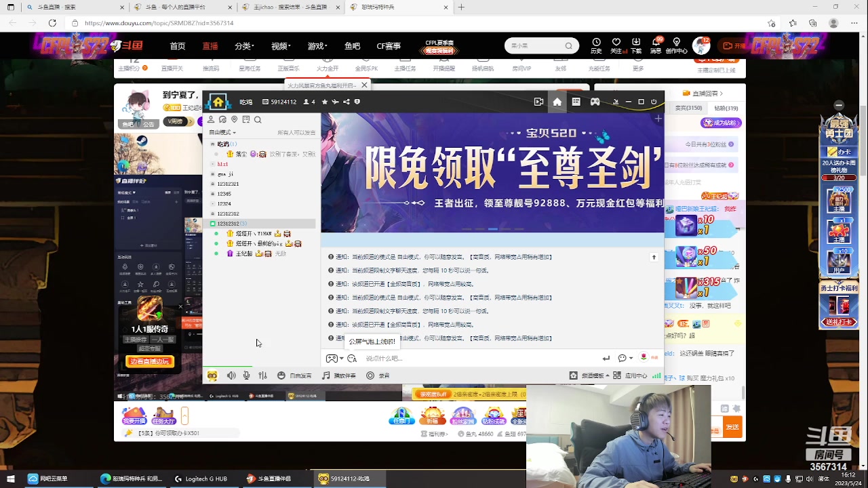Expand Douyu 分类 nav dropdown

[244, 46]
